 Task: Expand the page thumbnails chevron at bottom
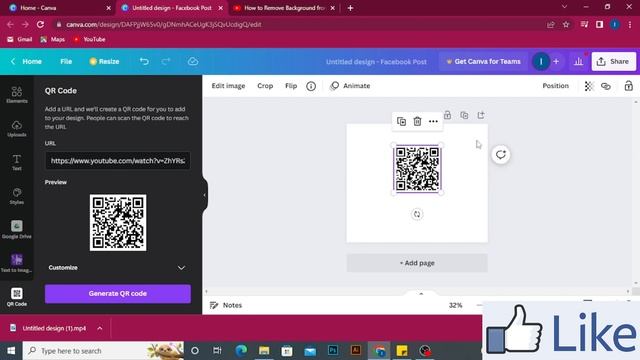[x=421, y=294]
